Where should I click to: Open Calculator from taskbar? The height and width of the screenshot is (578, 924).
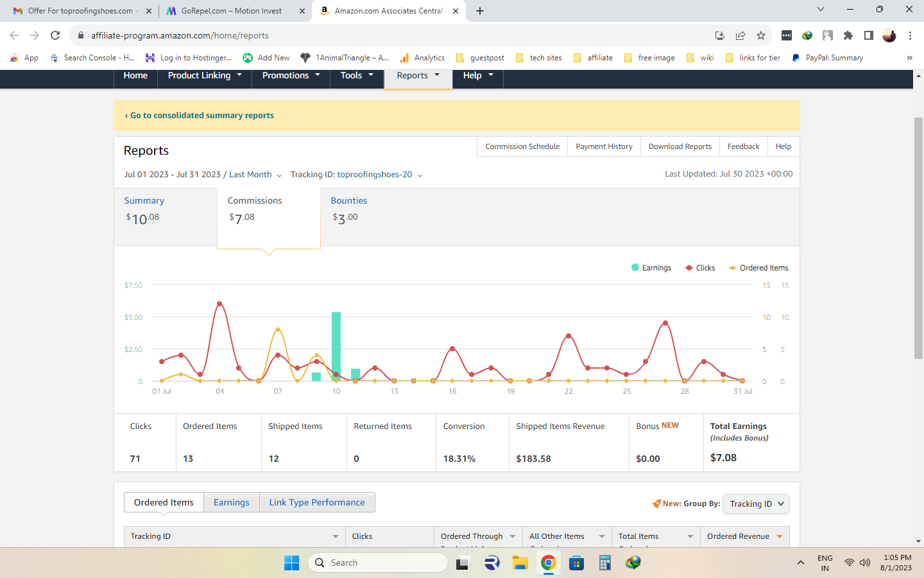coord(604,563)
